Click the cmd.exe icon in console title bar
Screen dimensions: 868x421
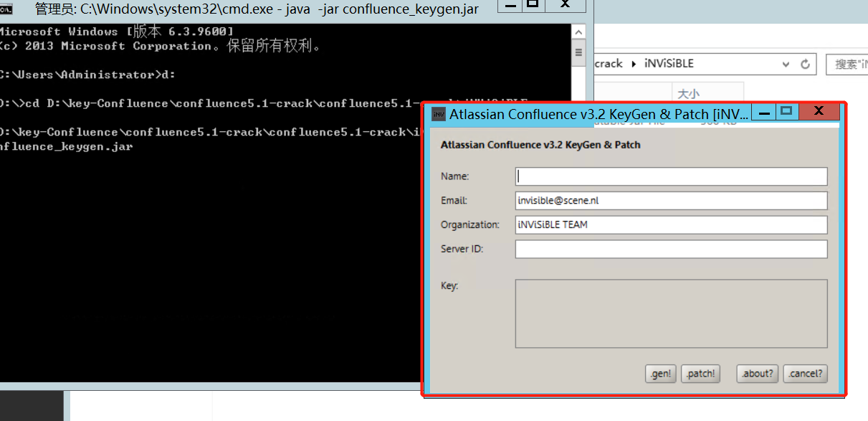click(x=6, y=9)
